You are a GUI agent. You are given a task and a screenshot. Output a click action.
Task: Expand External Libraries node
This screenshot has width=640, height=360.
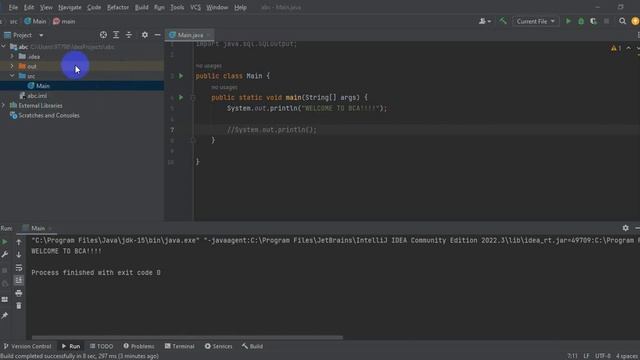4,105
